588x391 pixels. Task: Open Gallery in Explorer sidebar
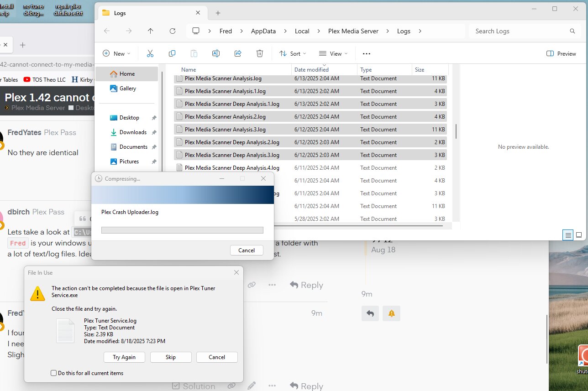[x=127, y=89]
